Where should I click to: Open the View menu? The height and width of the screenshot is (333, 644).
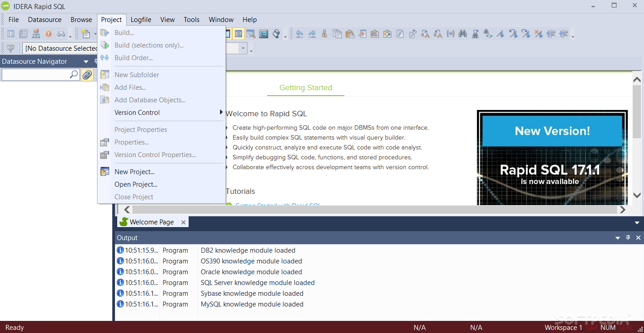click(x=168, y=20)
